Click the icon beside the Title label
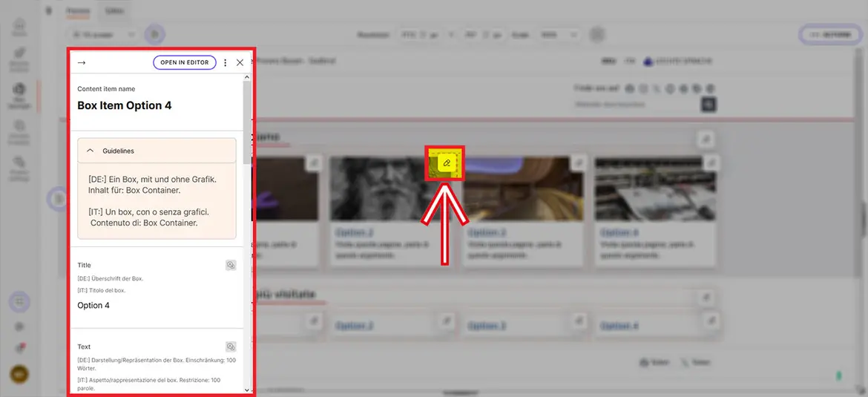868x397 pixels. click(231, 265)
